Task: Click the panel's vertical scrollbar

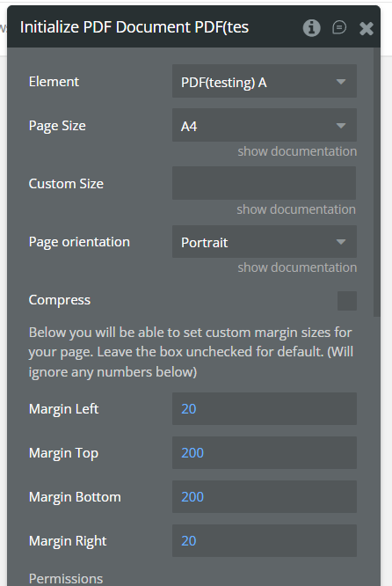Action: [377, 182]
